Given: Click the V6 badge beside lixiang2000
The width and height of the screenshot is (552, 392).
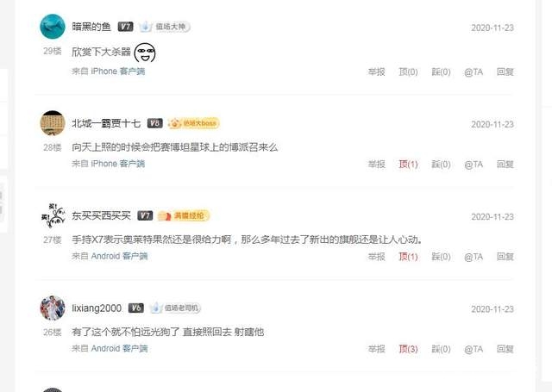Looking at the screenshot, I should [x=136, y=308].
